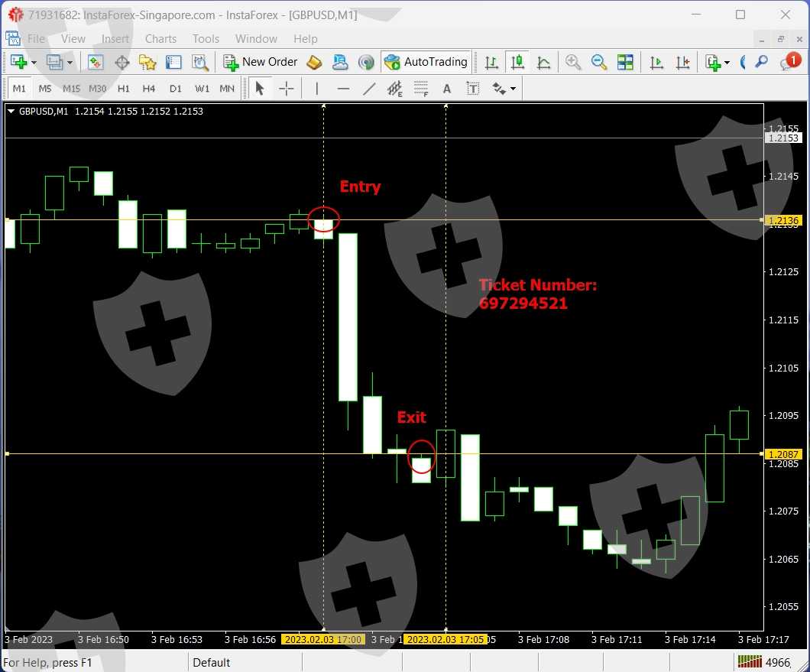Click the 2023.02.03 17:00 time marker
Viewport: 810px width, 672px height.
[321, 639]
